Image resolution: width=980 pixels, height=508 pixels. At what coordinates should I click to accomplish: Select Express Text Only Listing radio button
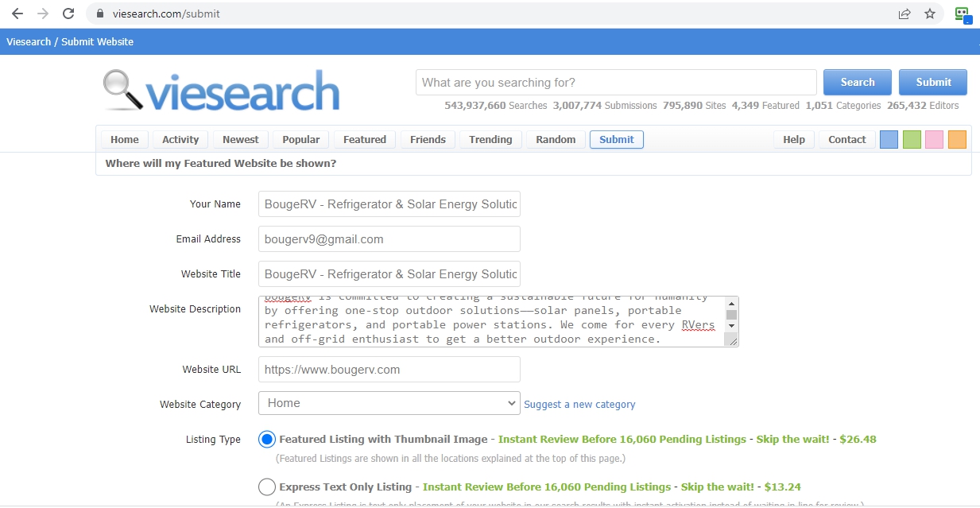pyautogui.click(x=267, y=487)
